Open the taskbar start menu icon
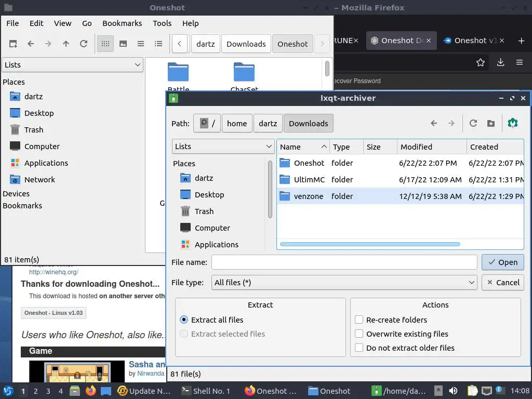532x399 pixels. pyautogui.click(x=8, y=391)
